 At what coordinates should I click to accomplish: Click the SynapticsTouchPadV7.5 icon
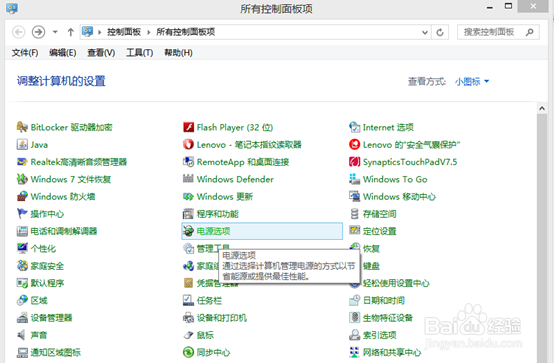click(354, 162)
